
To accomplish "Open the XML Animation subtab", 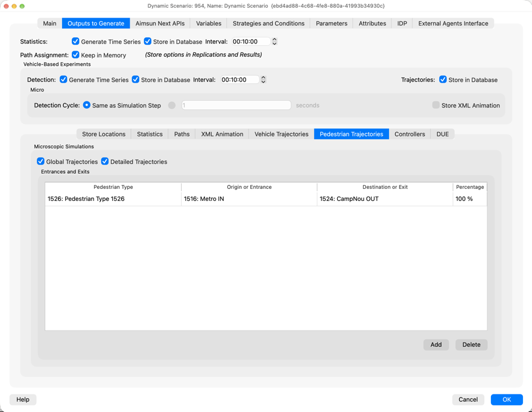I will coord(222,134).
